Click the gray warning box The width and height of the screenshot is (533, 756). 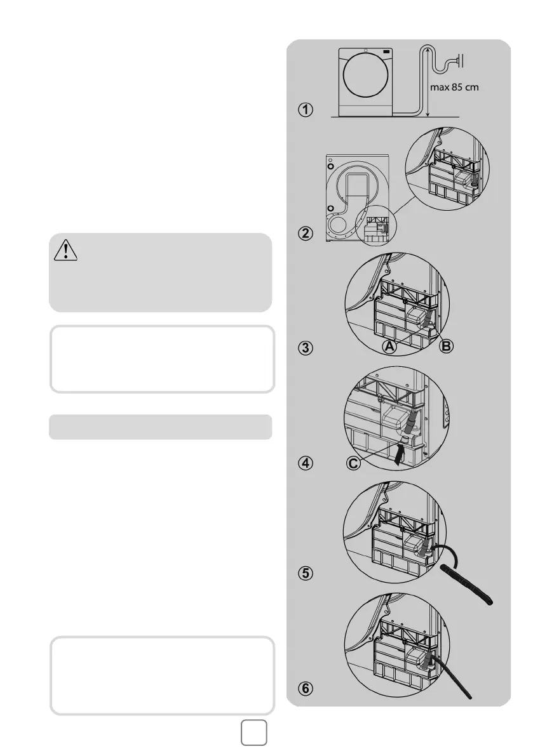[x=161, y=272]
